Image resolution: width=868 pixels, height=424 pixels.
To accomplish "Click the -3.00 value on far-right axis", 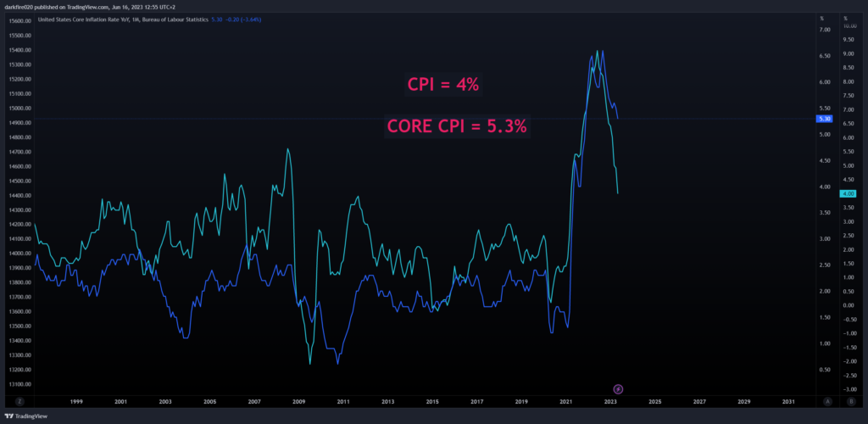I will pos(849,389).
